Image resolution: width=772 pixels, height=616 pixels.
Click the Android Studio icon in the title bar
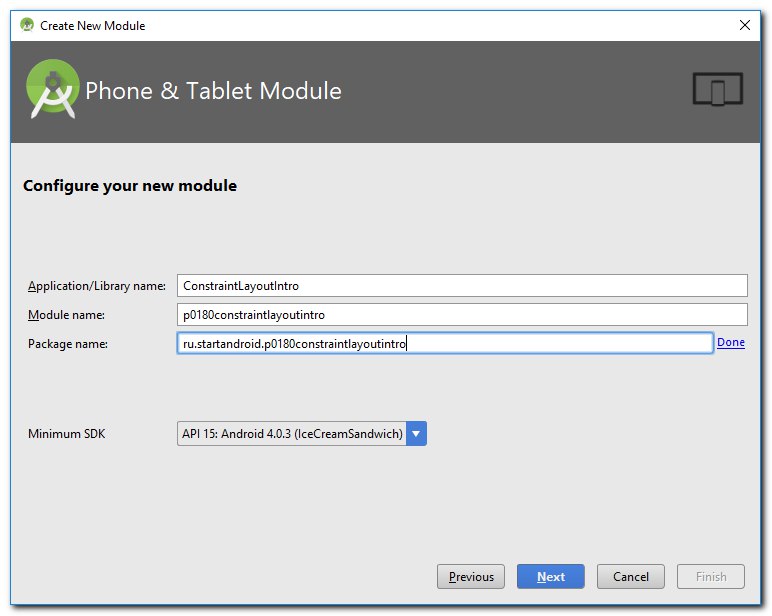coord(27,25)
